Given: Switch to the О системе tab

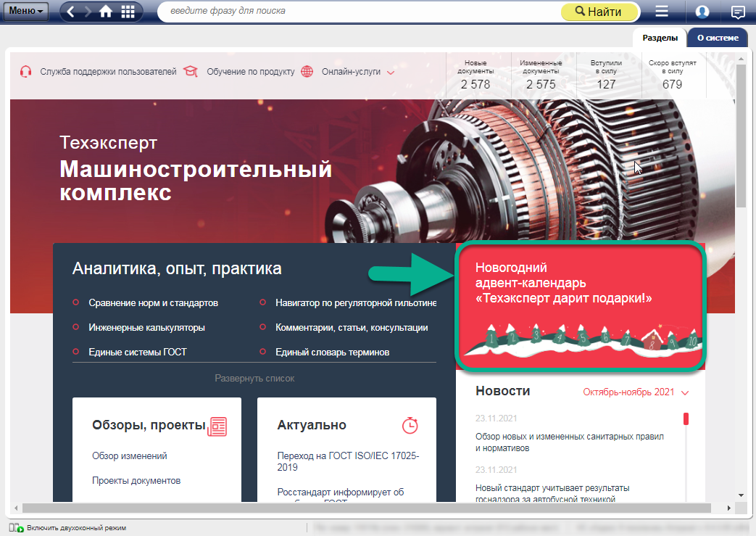Looking at the screenshot, I should click(x=718, y=38).
